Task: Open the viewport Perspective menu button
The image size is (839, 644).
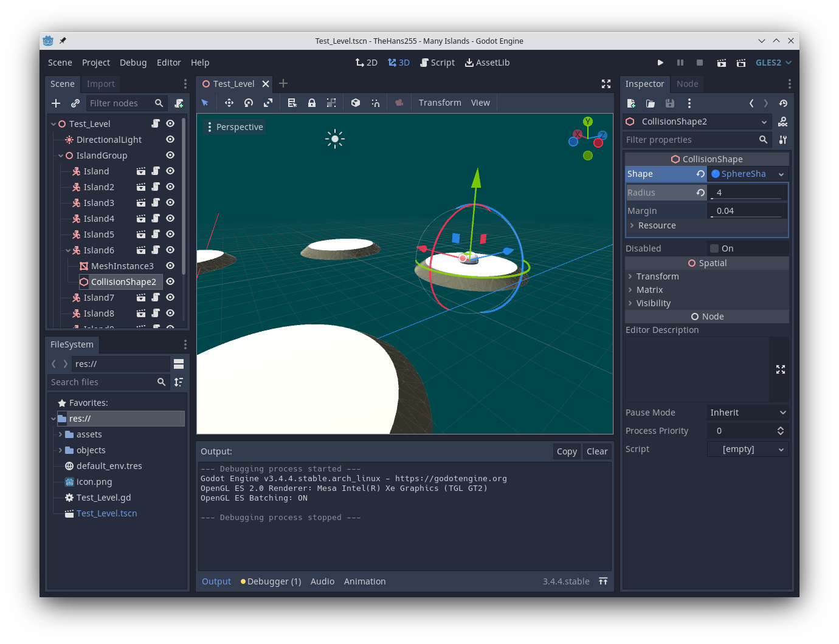Action: click(x=235, y=127)
